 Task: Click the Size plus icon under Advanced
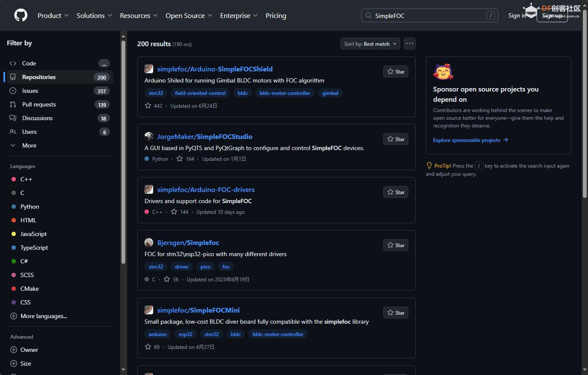click(x=14, y=363)
